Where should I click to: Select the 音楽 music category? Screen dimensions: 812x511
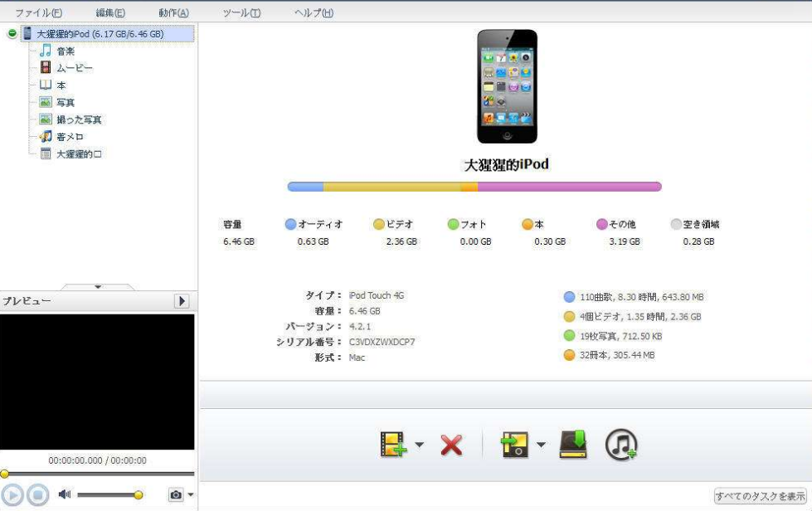(x=66, y=51)
